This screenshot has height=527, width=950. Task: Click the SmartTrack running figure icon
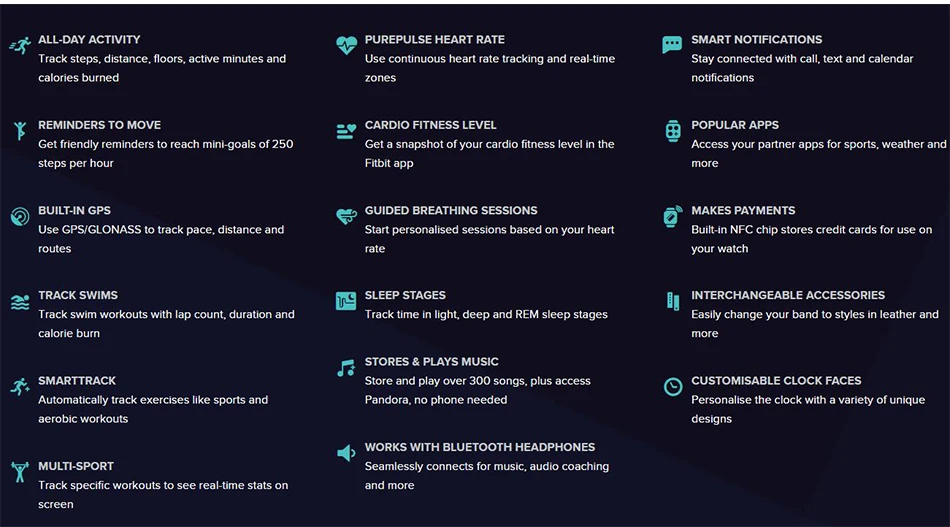[x=20, y=386]
